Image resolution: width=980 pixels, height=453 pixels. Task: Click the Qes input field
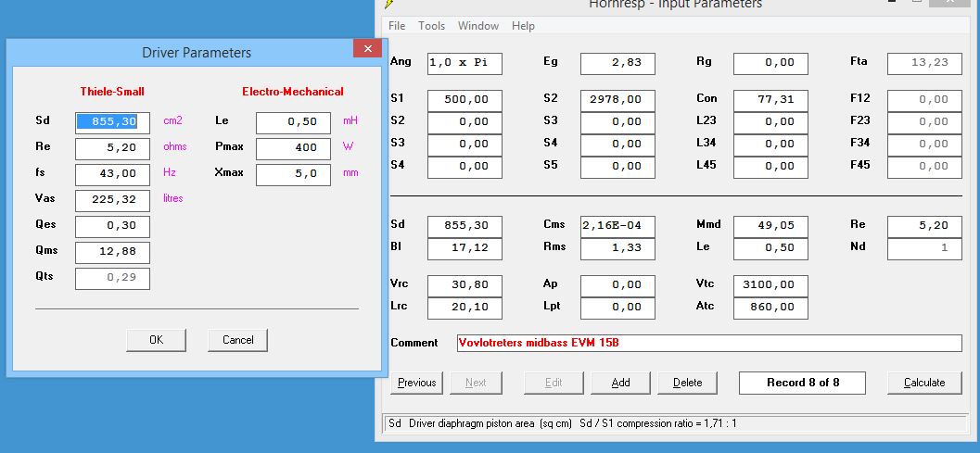tap(112, 227)
